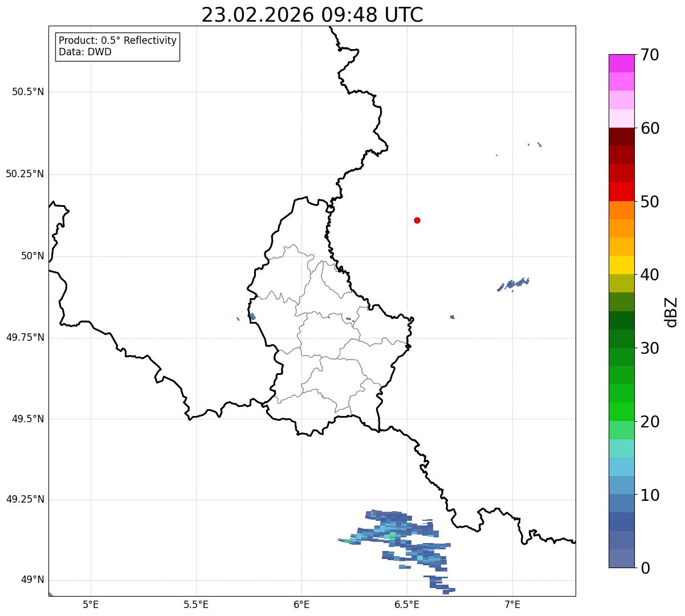Click the magenta top segment of the colorbar

click(621, 63)
